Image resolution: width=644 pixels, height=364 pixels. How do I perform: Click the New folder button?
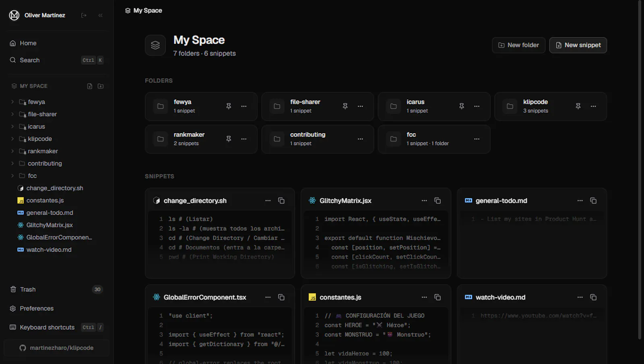(518, 45)
